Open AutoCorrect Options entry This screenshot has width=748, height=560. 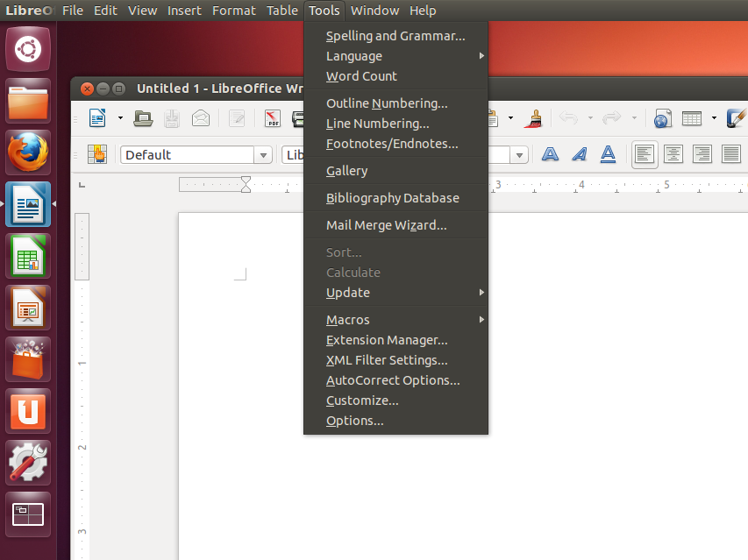(396, 380)
